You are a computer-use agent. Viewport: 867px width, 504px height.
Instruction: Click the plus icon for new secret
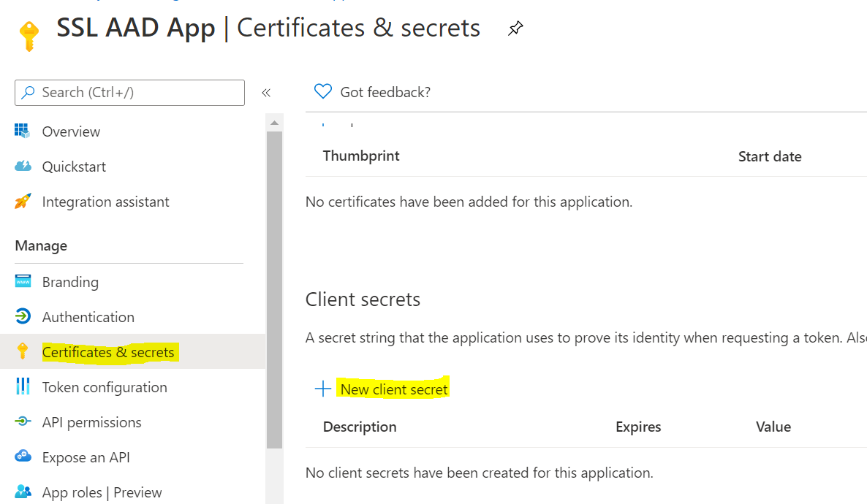323,389
